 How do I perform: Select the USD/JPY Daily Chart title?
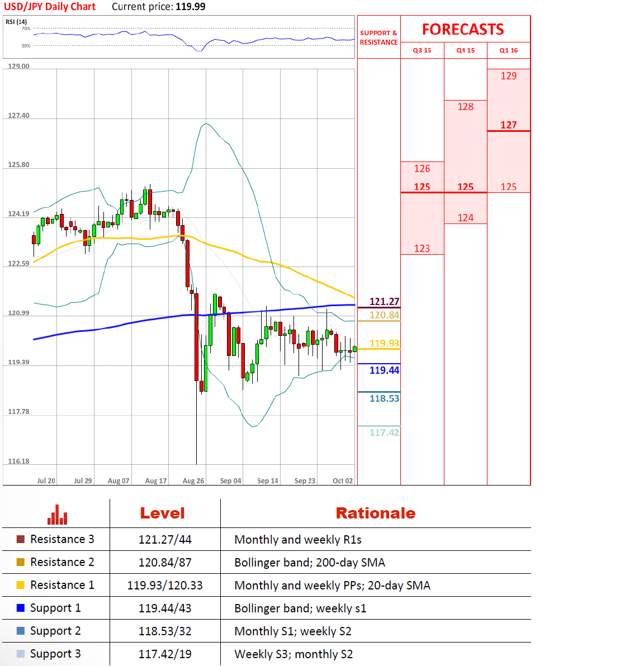coord(50,7)
